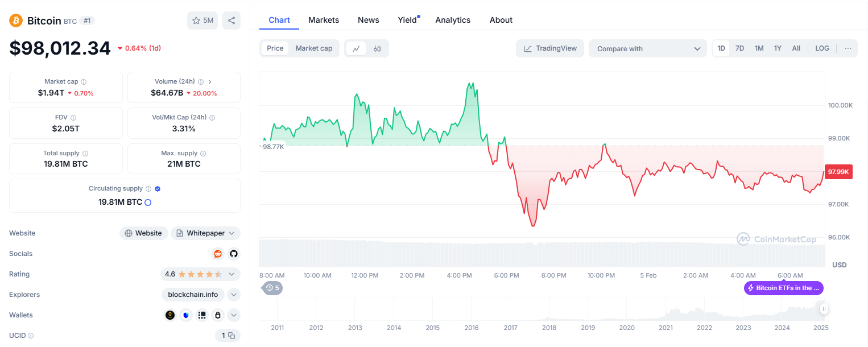Image resolution: width=868 pixels, height=347 pixels.
Task: Click Vol/Mkt Cap (24h) info icon
Action: coord(212,118)
